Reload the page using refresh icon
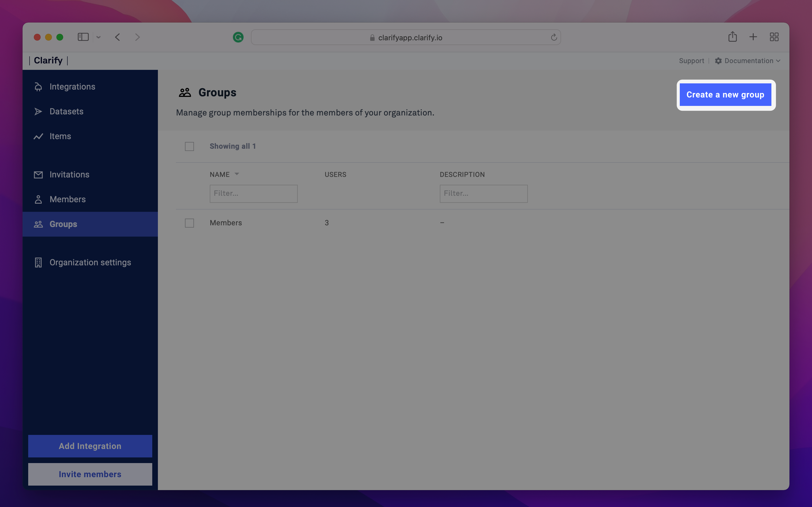The image size is (812, 507). 554,37
